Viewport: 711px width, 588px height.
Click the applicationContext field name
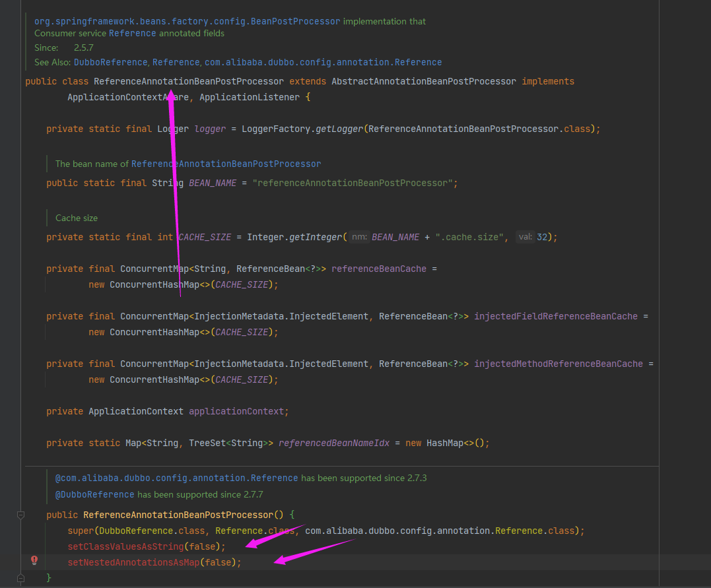pos(236,411)
